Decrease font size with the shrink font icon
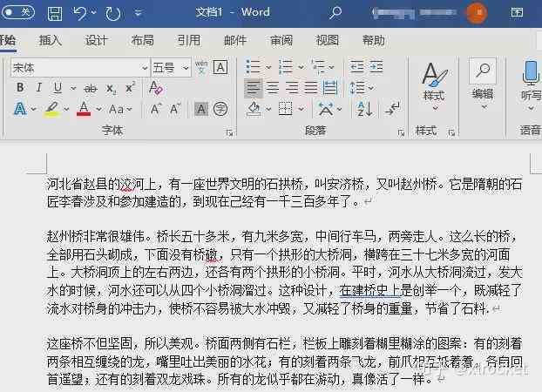This screenshot has height=392, width=542. pyautogui.click(x=175, y=109)
